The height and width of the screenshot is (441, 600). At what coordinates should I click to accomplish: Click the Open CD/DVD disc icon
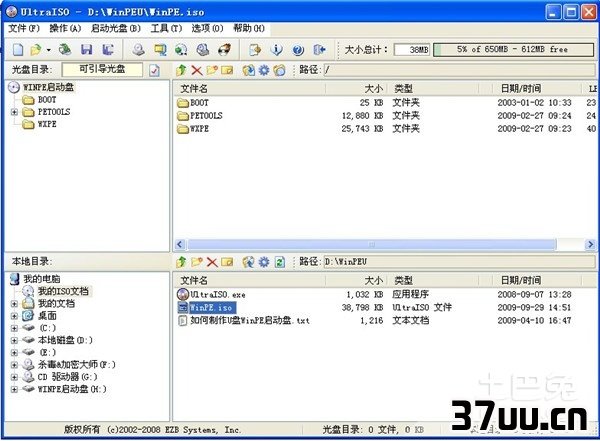pyautogui.click(x=64, y=49)
